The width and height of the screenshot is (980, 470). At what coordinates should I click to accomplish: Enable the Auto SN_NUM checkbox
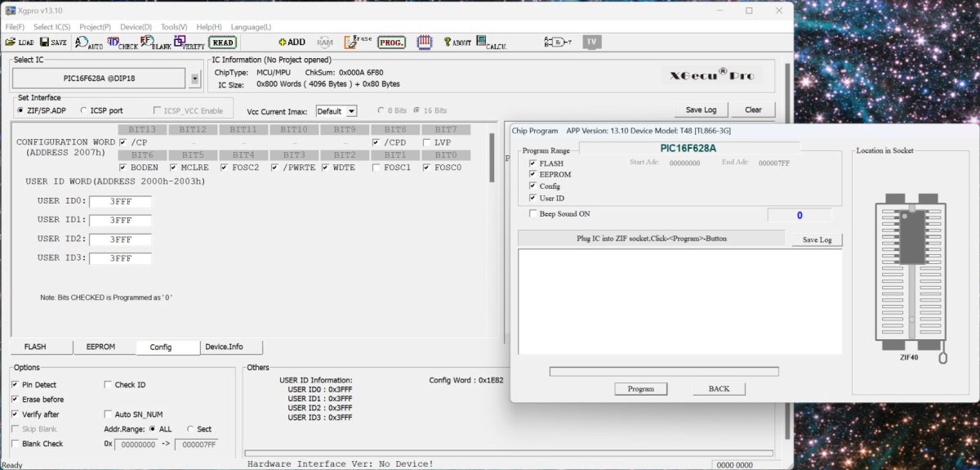point(109,414)
